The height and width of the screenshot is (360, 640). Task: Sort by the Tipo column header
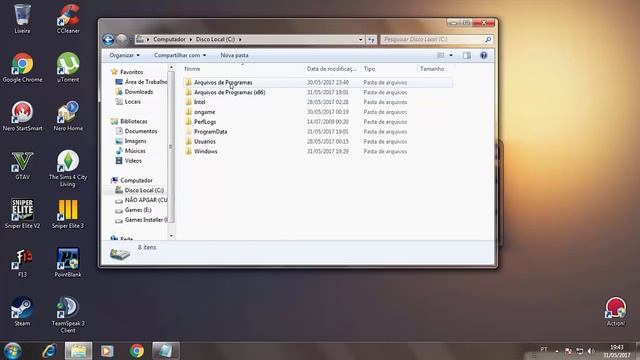369,69
